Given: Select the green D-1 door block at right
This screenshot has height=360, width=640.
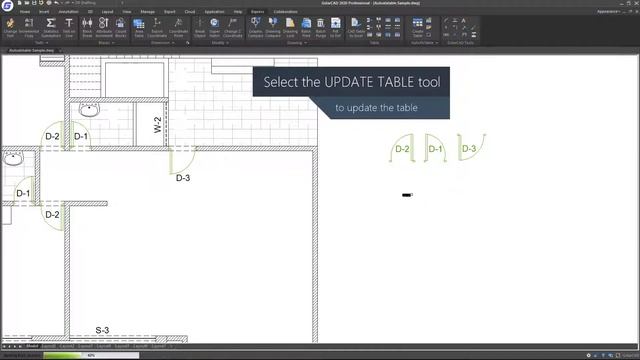Looking at the screenshot, I should tap(435, 148).
